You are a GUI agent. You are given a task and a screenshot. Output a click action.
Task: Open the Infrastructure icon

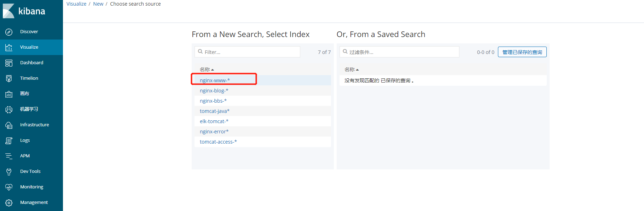pyautogui.click(x=9, y=125)
